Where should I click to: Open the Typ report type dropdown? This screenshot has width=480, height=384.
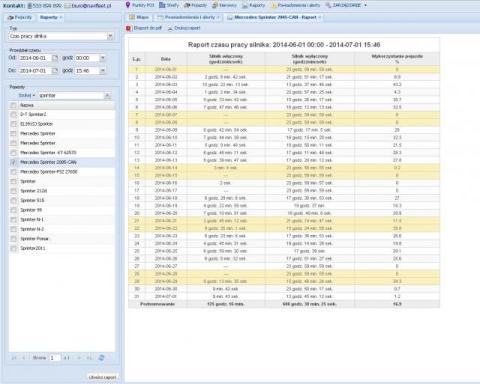[110, 36]
